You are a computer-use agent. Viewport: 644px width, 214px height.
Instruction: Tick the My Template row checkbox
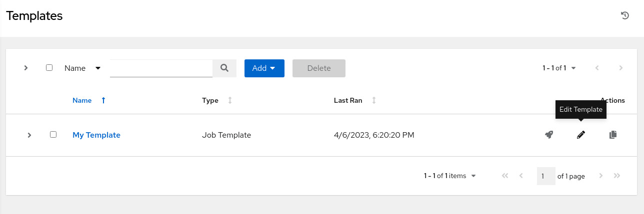[x=53, y=134]
